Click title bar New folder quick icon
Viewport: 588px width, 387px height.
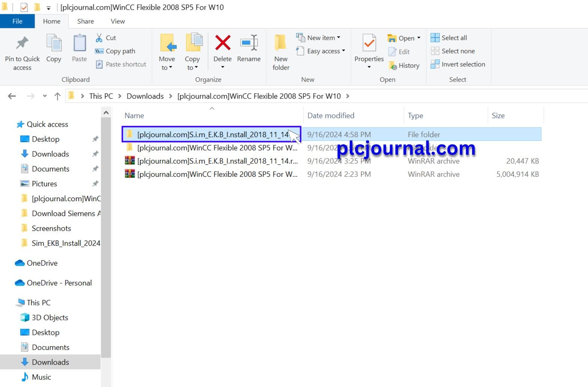click(x=37, y=7)
